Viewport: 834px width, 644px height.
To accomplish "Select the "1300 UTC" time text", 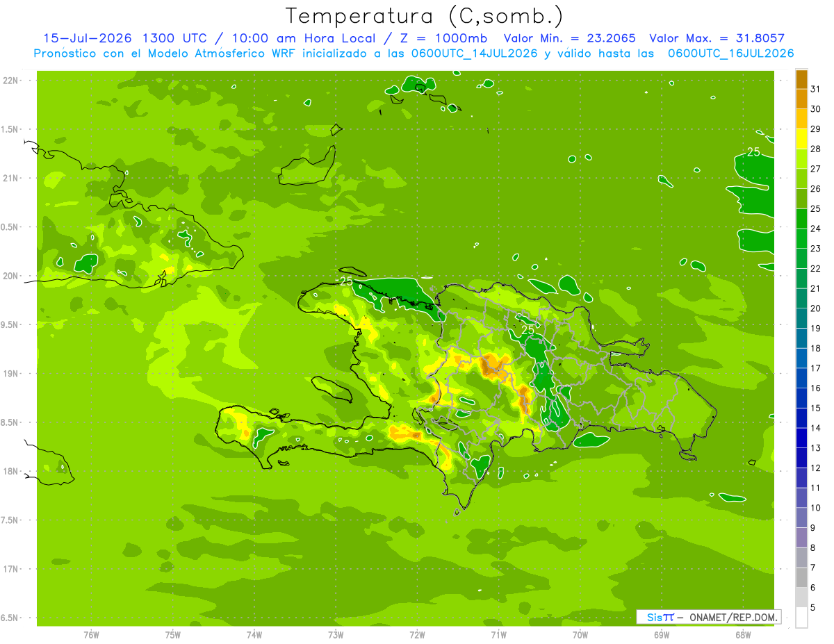I will [174, 38].
